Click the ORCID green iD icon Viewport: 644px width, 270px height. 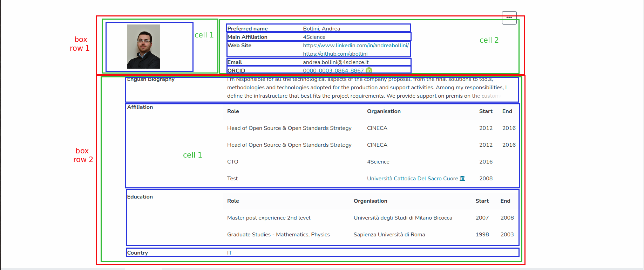(369, 70)
